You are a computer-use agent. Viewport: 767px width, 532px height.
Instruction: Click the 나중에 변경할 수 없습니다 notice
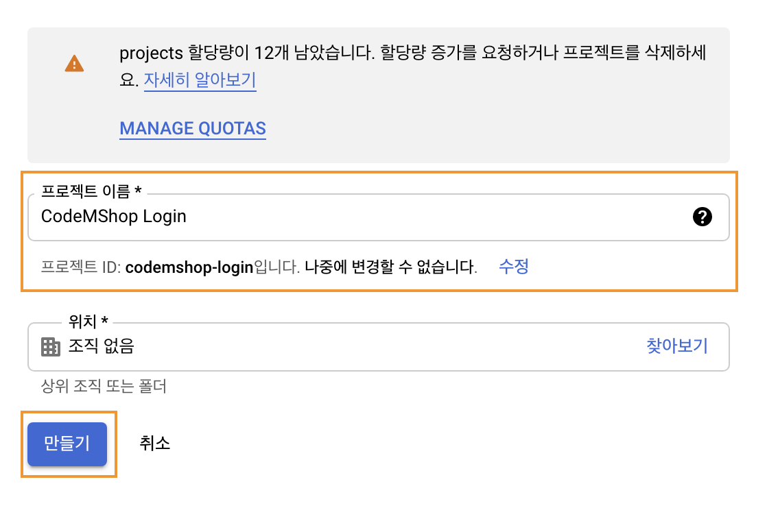[390, 267]
